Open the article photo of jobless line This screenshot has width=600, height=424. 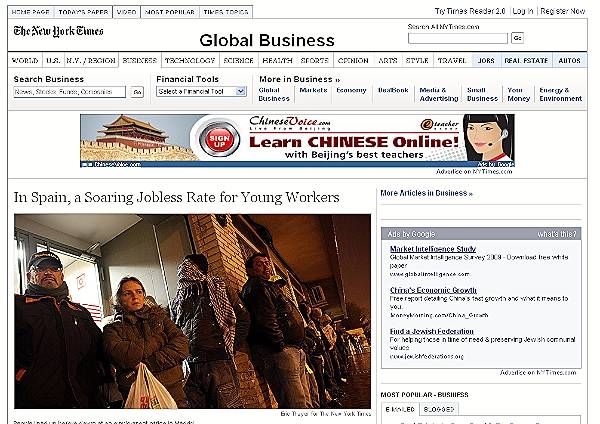(x=192, y=310)
